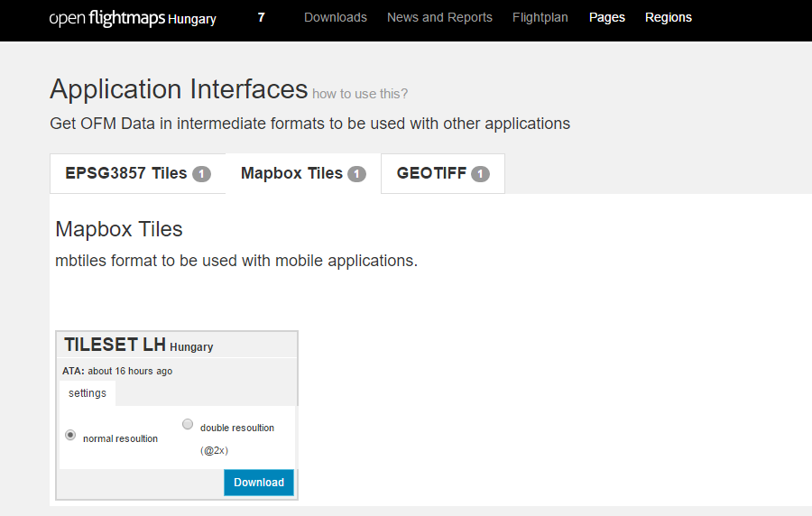Open the Regions menu
This screenshot has height=516, width=812.
pyautogui.click(x=668, y=17)
